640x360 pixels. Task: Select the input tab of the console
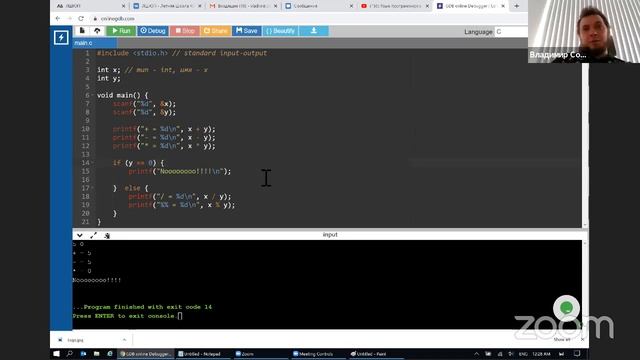330,235
